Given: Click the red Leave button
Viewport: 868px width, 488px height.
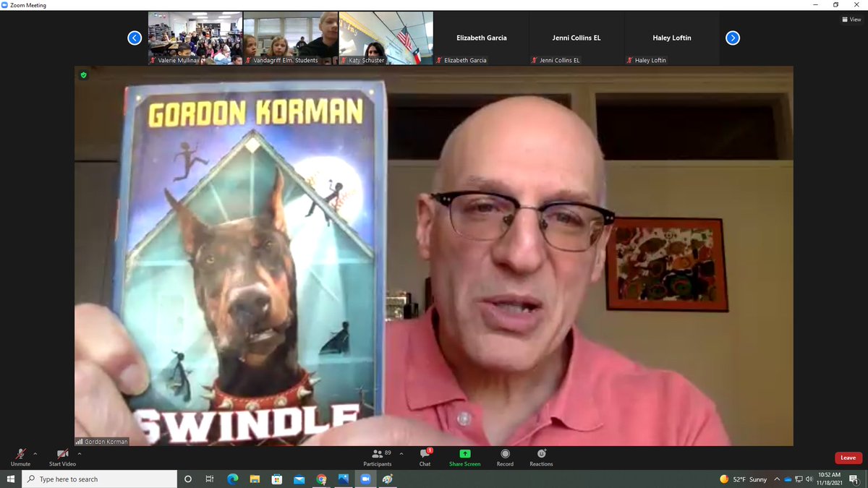Looking at the screenshot, I should point(848,458).
